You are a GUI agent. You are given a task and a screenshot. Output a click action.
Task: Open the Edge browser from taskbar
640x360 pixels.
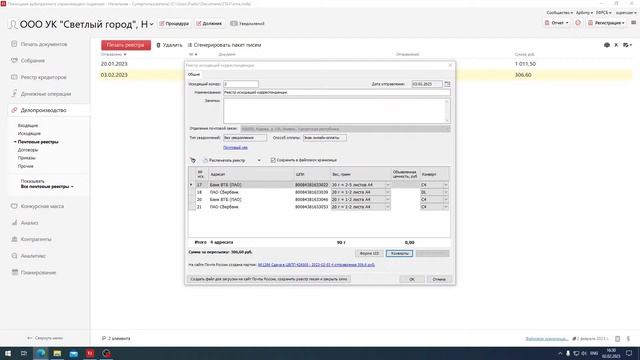tap(41, 353)
